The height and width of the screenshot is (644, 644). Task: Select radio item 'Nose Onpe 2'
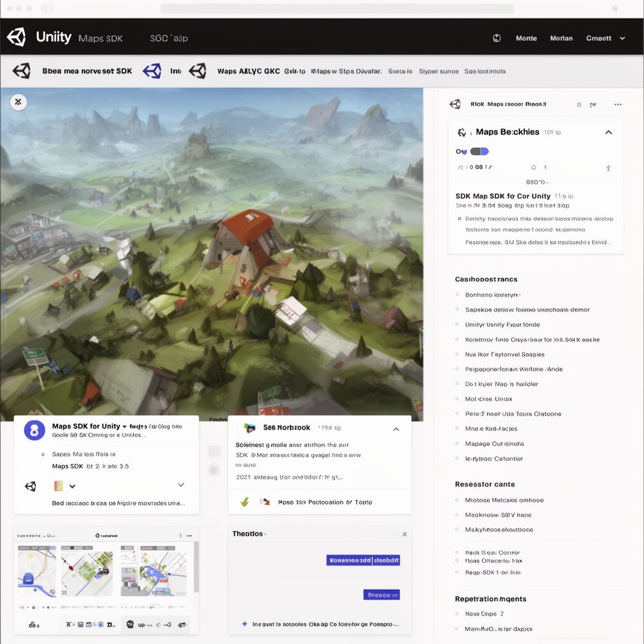pos(457,614)
